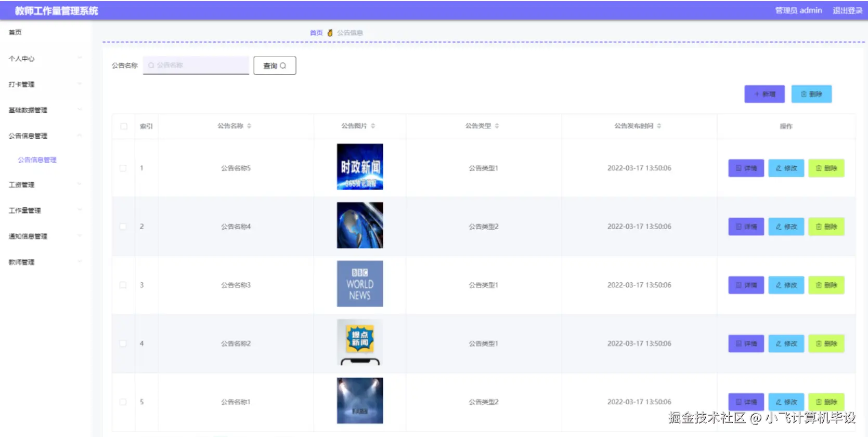This screenshot has height=437, width=868.
Task: Click the 首页 breadcrumb link
Action: [316, 33]
